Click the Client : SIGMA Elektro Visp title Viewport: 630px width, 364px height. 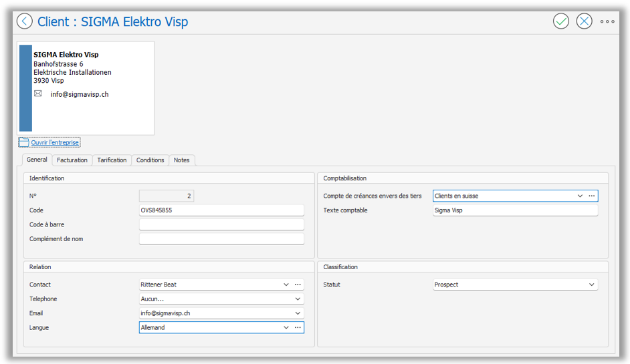(113, 21)
